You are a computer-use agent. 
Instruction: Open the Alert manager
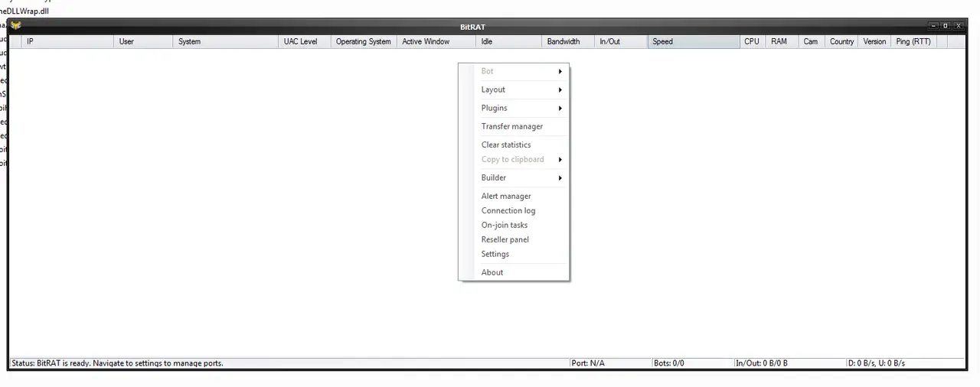pos(506,197)
